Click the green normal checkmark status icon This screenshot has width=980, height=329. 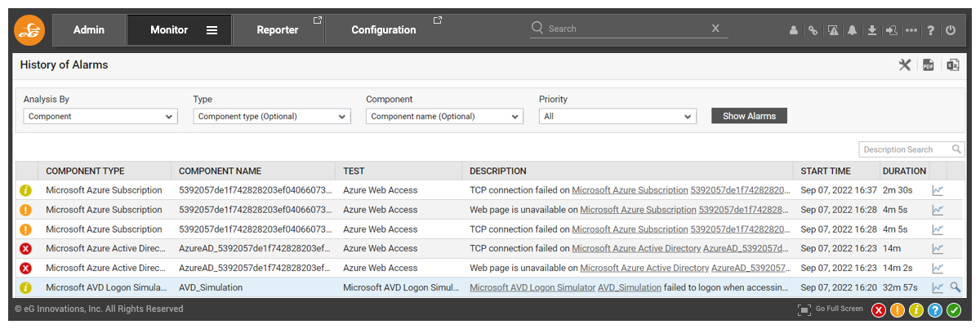click(x=954, y=310)
